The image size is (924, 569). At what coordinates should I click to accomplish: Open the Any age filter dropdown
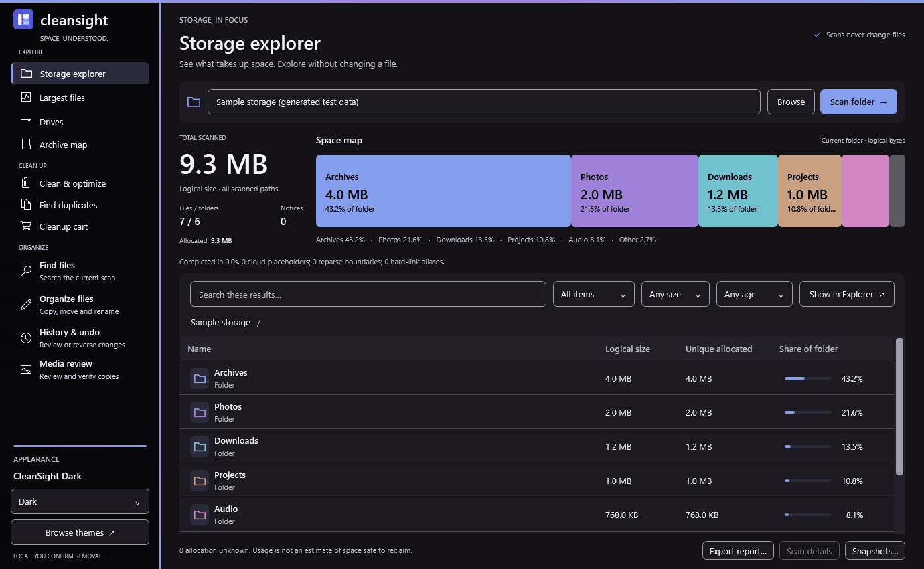pyautogui.click(x=754, y=294)
